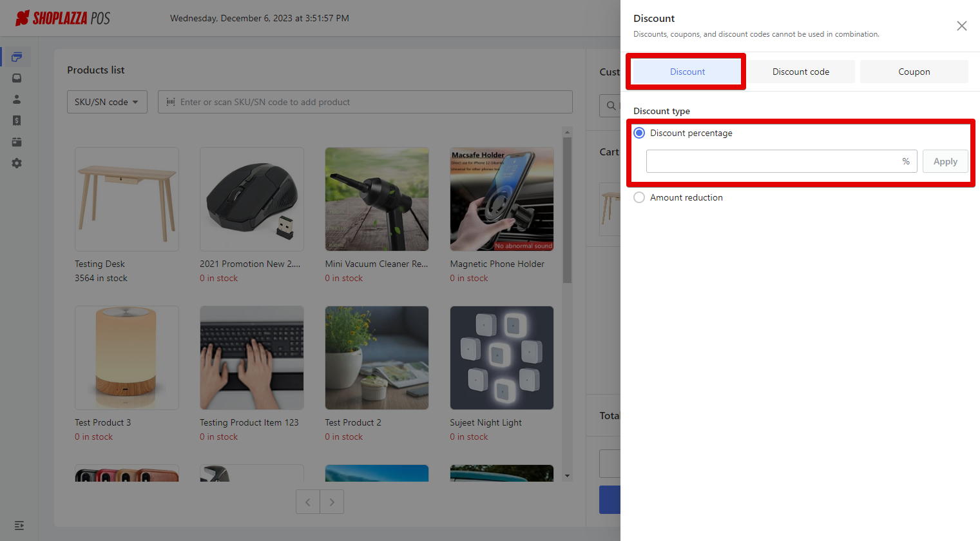
Task: Select the Test Product 3 lamp image
Action: (127, 358)
